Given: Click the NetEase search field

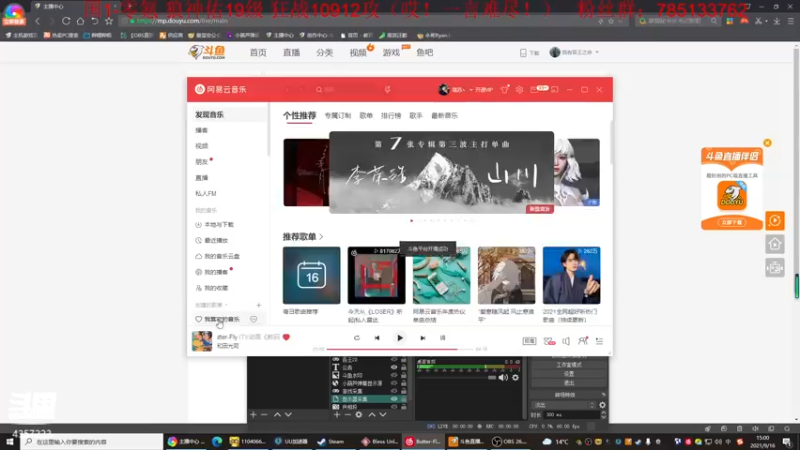Looking at the screenshot, I should point(347,89).
